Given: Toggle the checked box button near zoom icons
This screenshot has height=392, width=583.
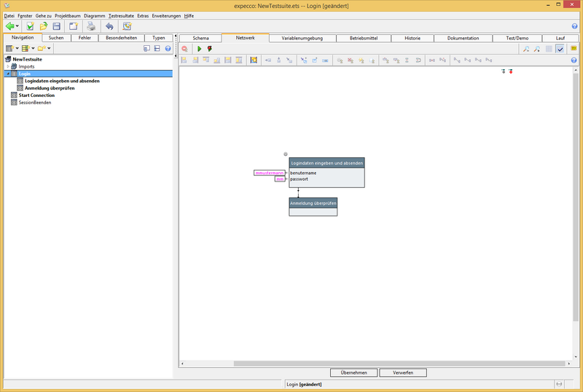Looking at the screenshot, I should click(560, 49).
